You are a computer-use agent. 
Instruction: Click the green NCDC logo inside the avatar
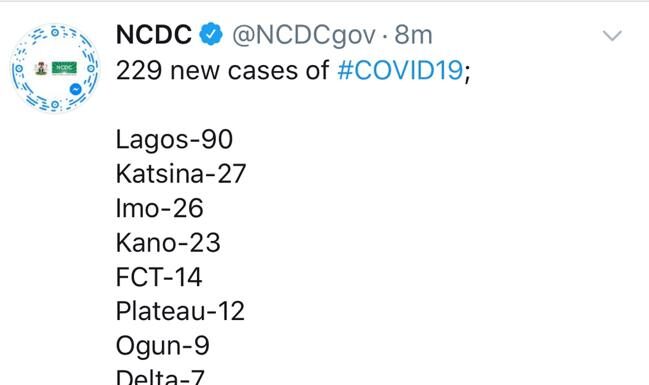tap(64, 68)
